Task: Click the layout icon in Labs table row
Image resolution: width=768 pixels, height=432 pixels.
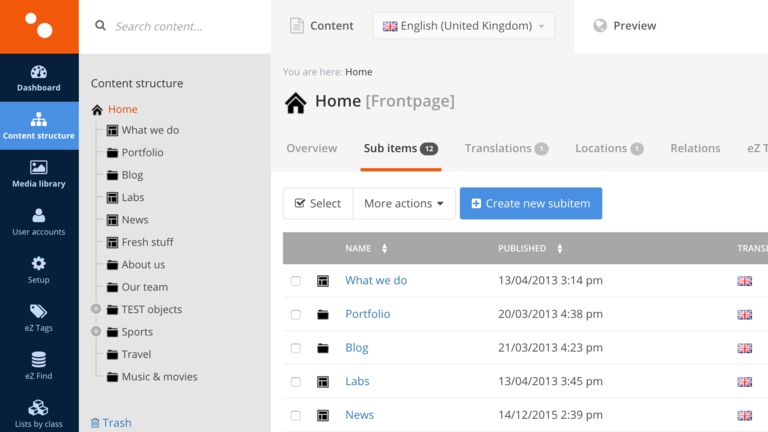Action: 323,382
